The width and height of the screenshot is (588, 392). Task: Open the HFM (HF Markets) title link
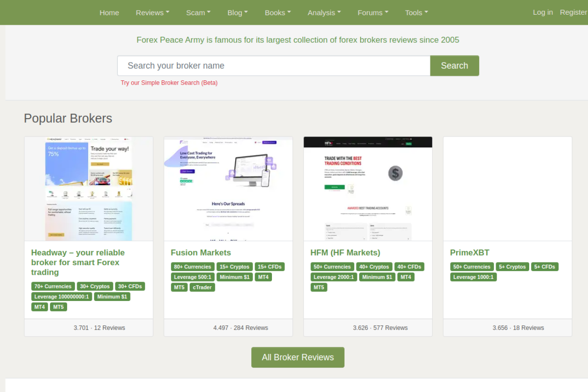point(345,252)
